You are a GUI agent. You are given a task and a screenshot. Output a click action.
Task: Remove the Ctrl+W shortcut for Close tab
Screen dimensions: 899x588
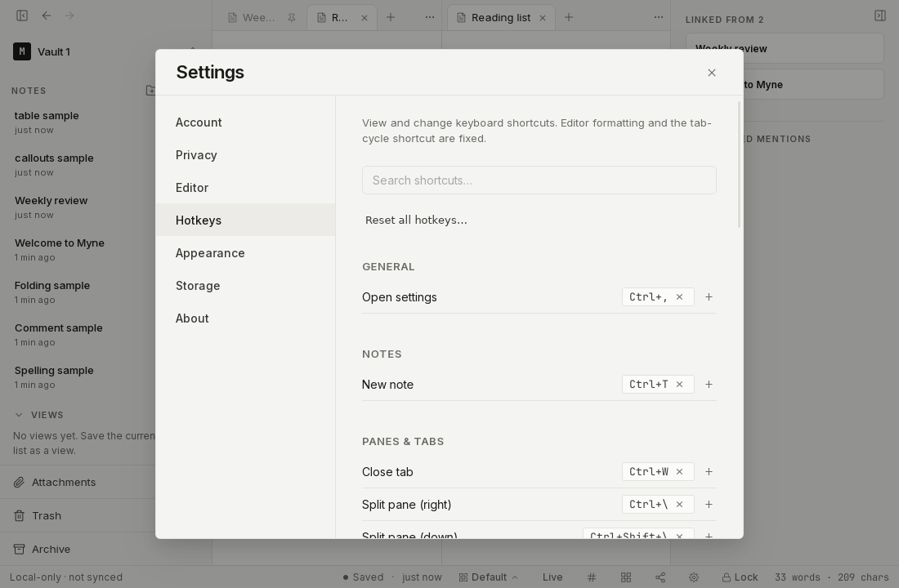679,472
